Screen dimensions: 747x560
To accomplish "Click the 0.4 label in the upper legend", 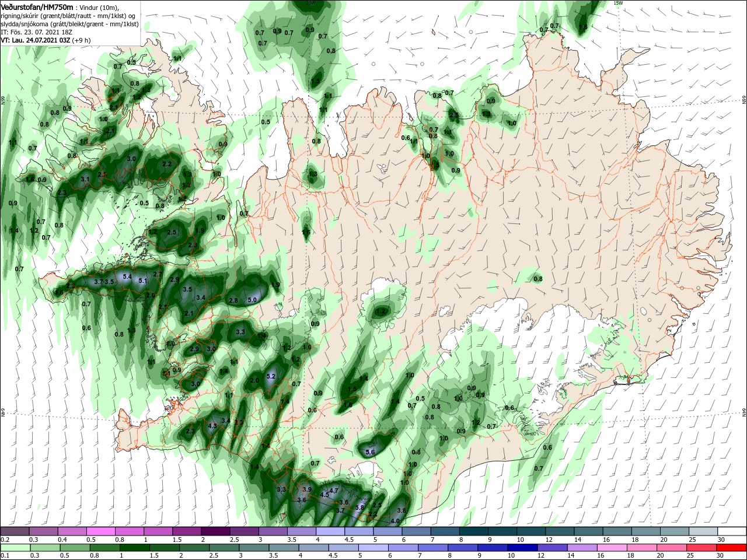I will coord(62,540).
